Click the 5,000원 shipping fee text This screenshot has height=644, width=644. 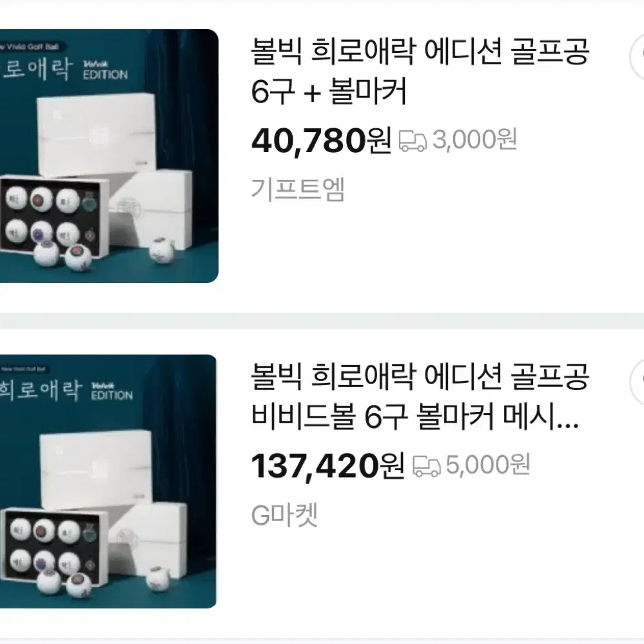click(x=488, y=465)
